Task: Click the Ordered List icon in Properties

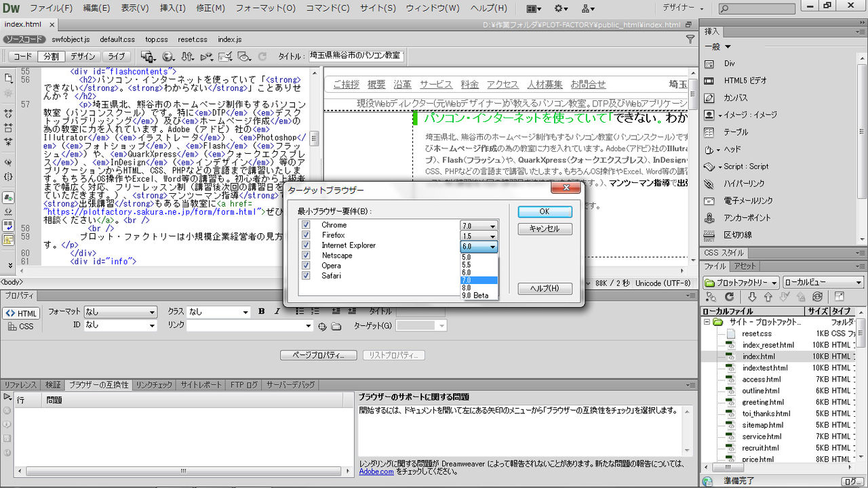Action: pos(315,312)
